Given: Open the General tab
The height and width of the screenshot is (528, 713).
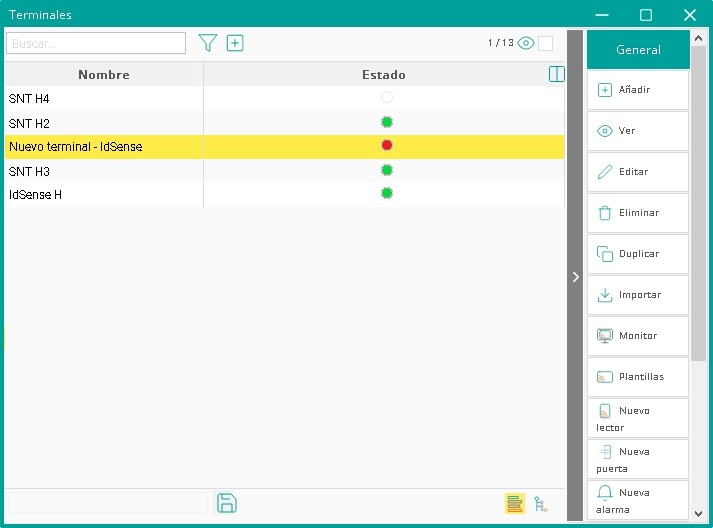Looking at the screenshot, I should [638, 49].
